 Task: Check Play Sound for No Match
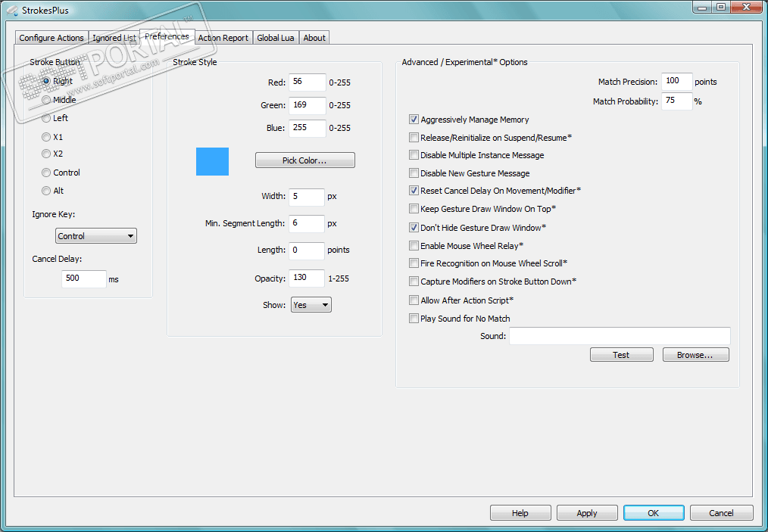(414, 319)
